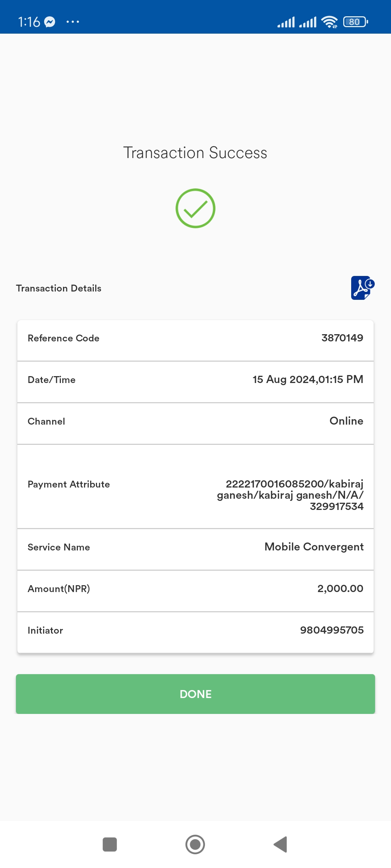This screenshot has width=391, height=868.
Task: Download the transaction receipt PDF
Action: click(363, 288)
